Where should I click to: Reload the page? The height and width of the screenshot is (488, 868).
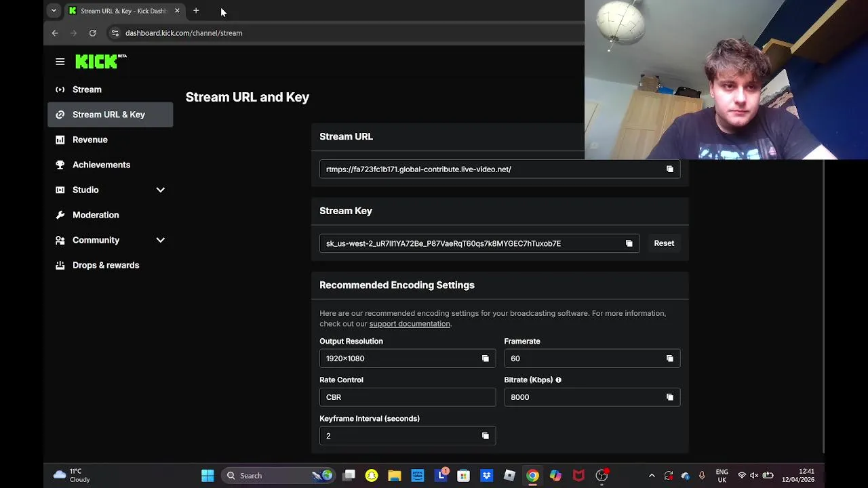[92, 33]
